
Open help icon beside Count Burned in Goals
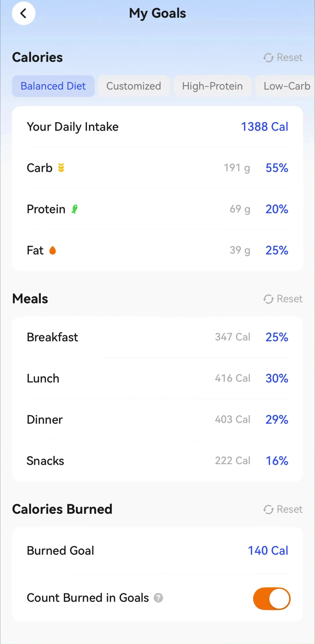tap(158, 598)
